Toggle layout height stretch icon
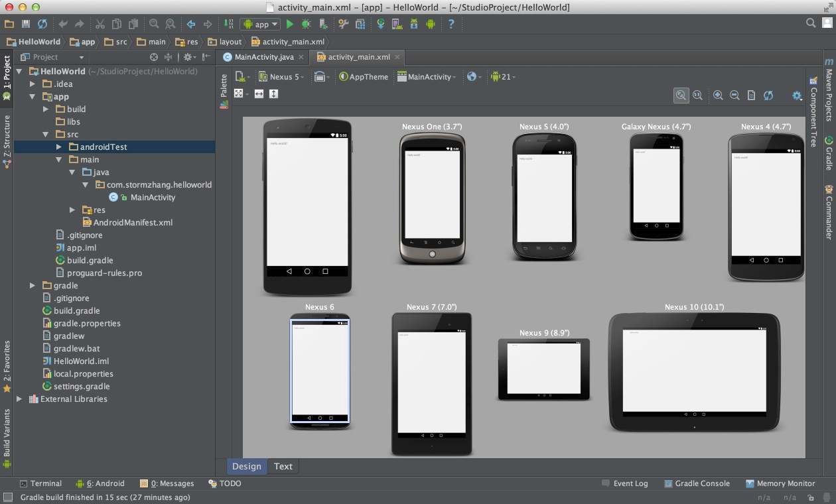 pos(273,94)
